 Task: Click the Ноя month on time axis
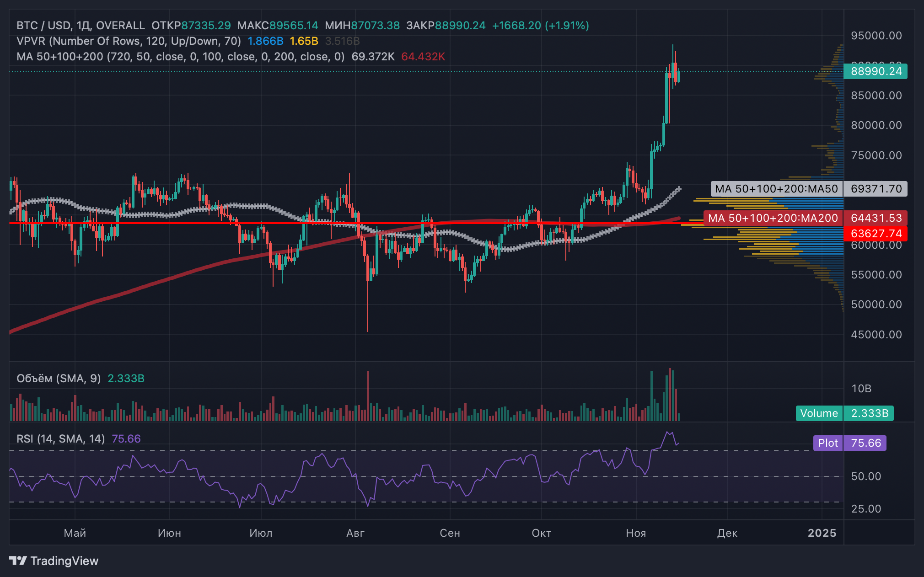coord(636,533)
